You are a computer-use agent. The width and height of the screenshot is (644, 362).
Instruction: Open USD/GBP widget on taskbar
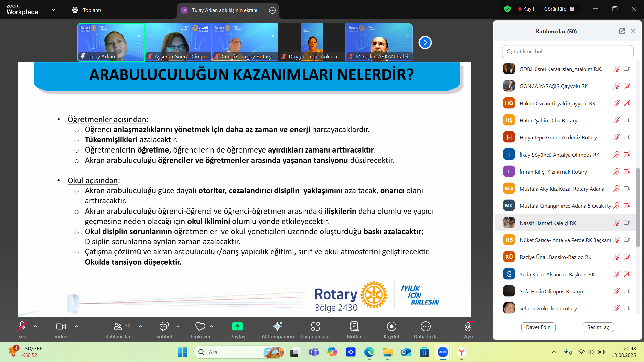(x=25, y=352)
